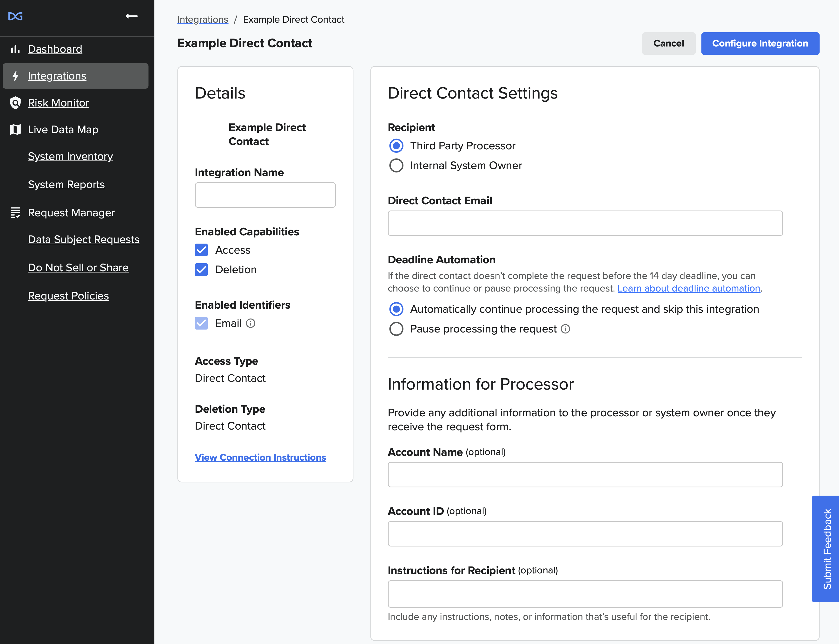839x644 pixels.
Task: Toggle the Deletion capability checkbox
Action: 201,270
